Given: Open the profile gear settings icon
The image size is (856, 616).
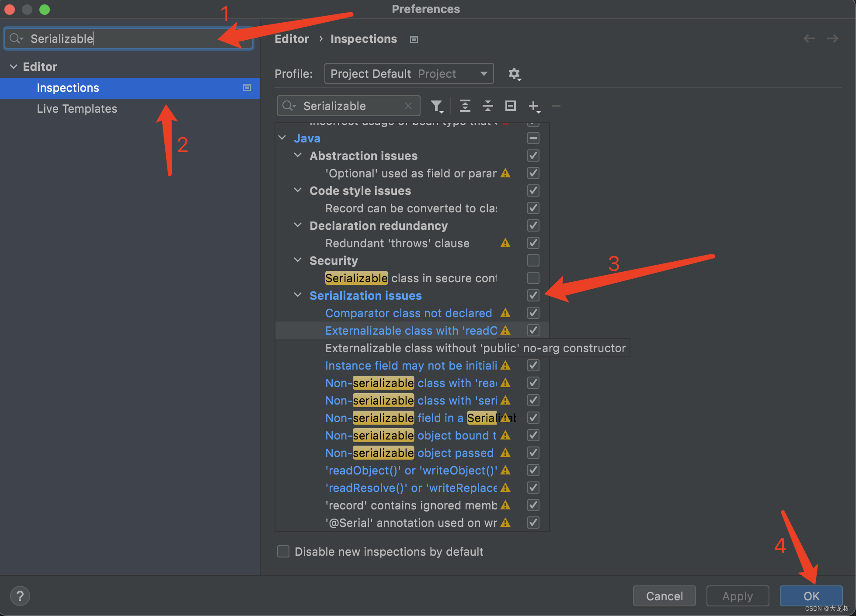Looking at the screenshot, I should (x=514, y=74).
